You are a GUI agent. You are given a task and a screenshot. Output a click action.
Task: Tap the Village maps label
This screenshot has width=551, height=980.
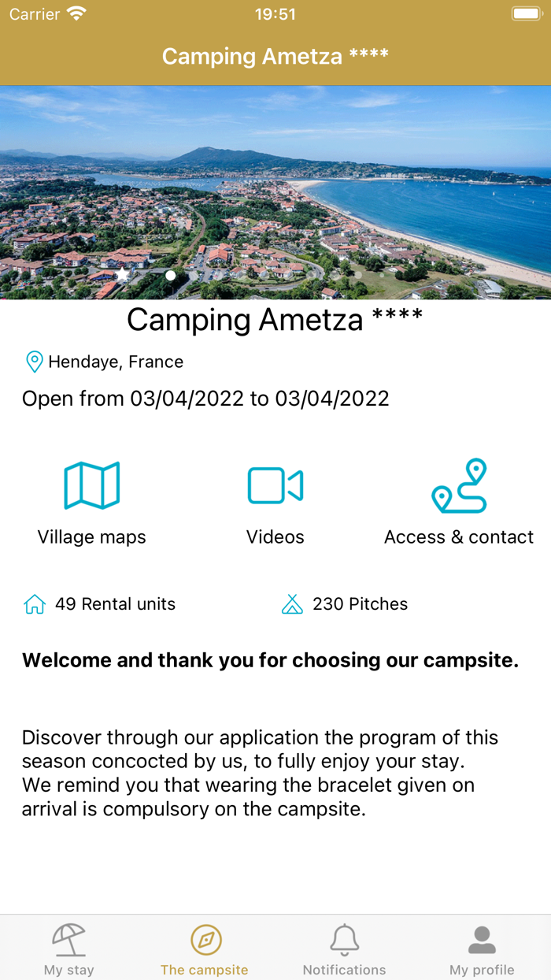[x=91, y=536]
